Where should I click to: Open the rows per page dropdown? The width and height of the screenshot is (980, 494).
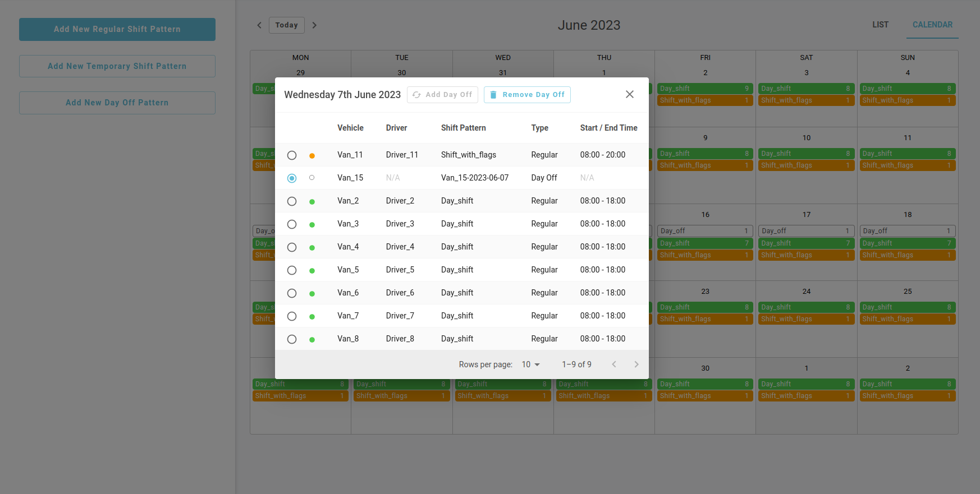[x=530, y=364]
